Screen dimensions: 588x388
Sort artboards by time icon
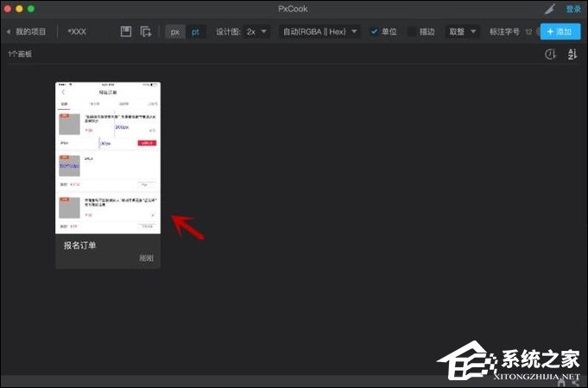tap(550, 54)
